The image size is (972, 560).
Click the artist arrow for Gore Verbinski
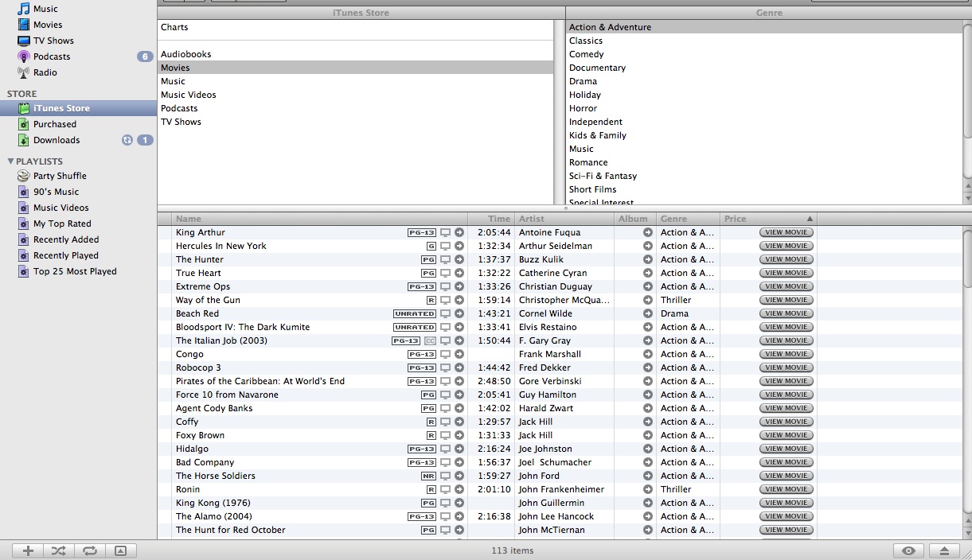point(648,381)
